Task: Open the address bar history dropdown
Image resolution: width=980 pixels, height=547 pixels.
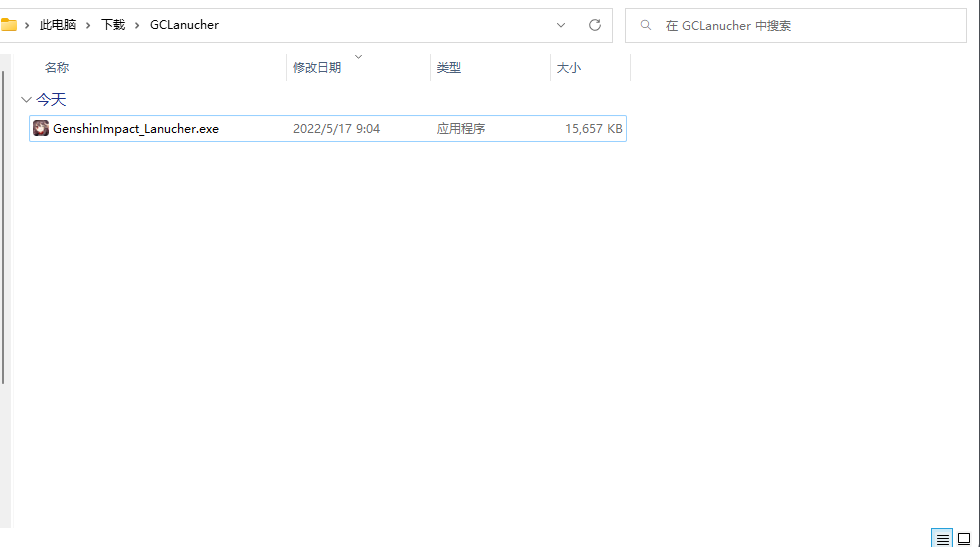Action: [x=561, y=25]
